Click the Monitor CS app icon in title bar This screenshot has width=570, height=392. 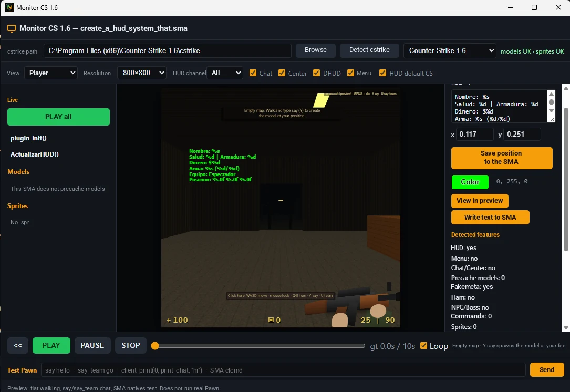(x=9, y=7)
